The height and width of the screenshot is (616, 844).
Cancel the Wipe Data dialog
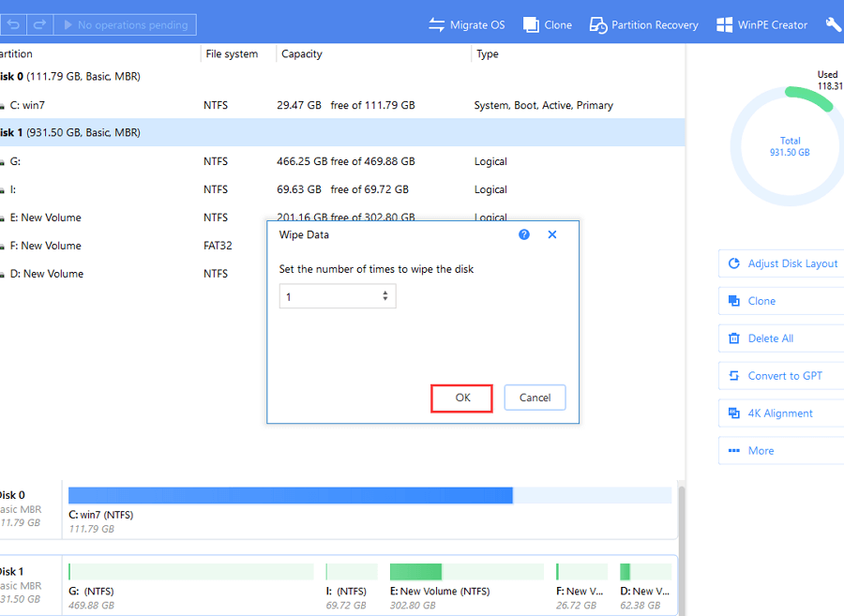[x=535, y=398]
